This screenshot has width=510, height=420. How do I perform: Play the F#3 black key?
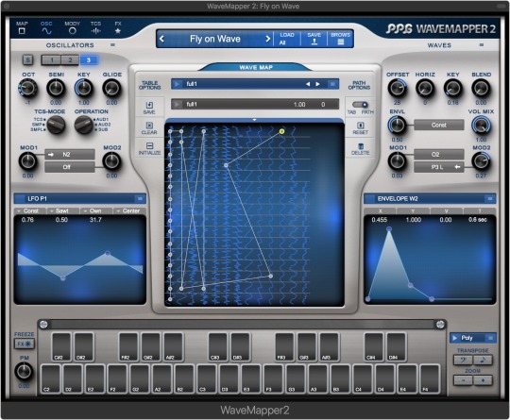pyautogui.click(x=284, y=347)
